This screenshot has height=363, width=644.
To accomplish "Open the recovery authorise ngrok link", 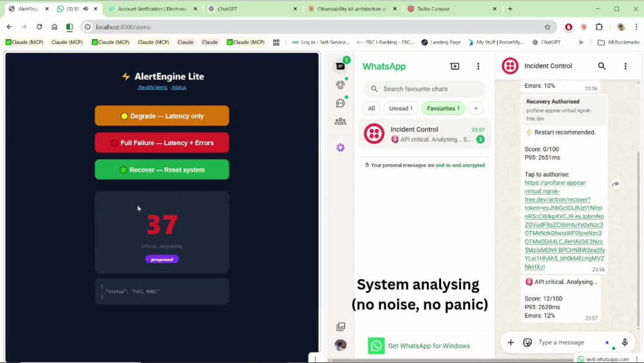I will coord(564,224).
